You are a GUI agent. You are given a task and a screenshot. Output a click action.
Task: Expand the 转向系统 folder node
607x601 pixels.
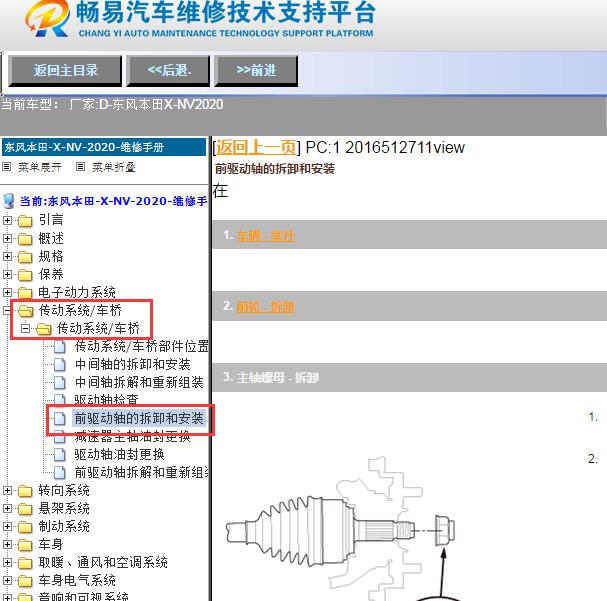[7, 491]
